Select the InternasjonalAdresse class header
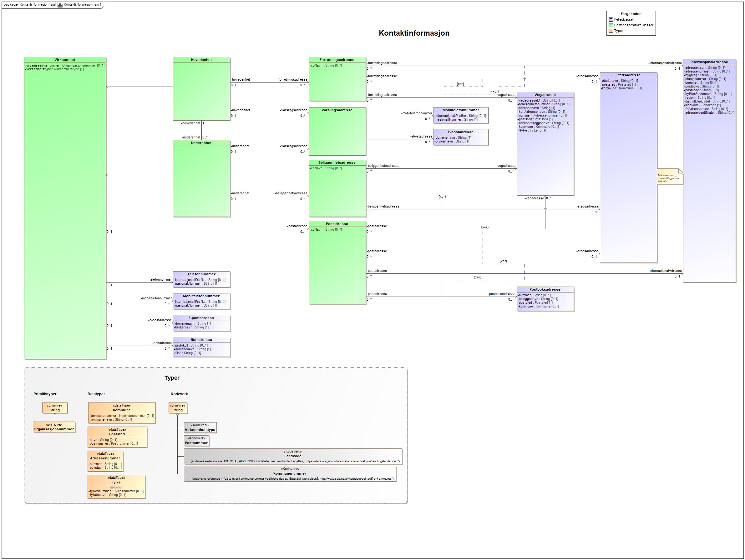 [x=709, y=62]
